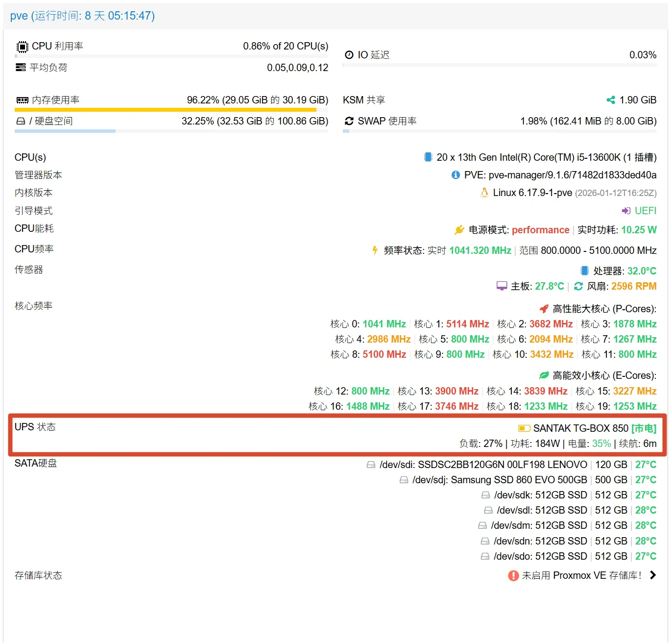672x643 pixels.
Task: Click the power plug icon beside performance
Action: click(x=459, y=230)
